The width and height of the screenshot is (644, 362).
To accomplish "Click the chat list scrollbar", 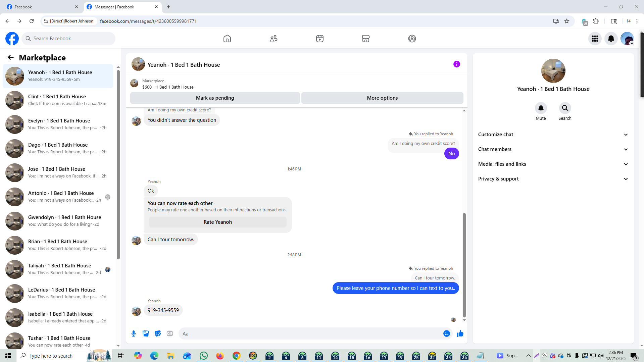I will [118, 164].
